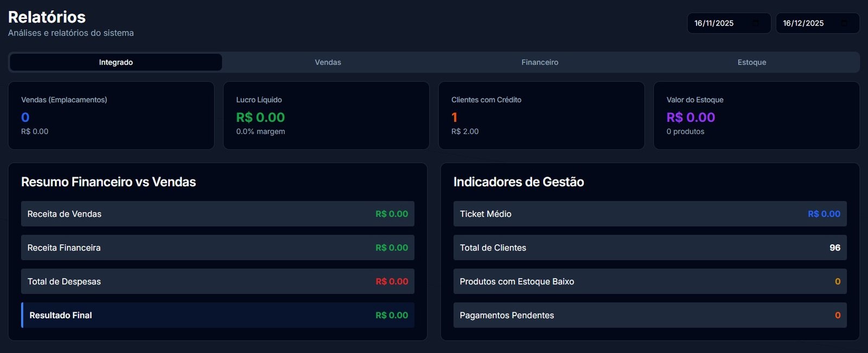
Task: Click the Vendas (Emplacamentos) card
Action: [111, 116]
